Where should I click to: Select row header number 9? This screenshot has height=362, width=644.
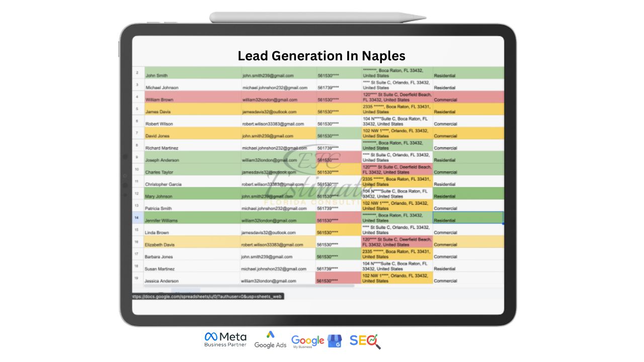pos(138,157)
